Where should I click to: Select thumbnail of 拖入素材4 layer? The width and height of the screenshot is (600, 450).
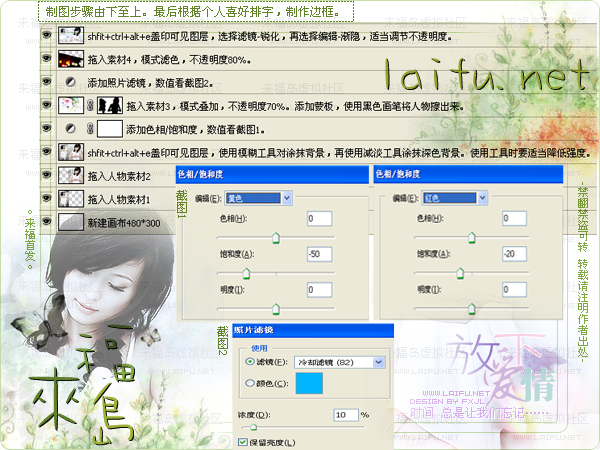tap(71, 59)
